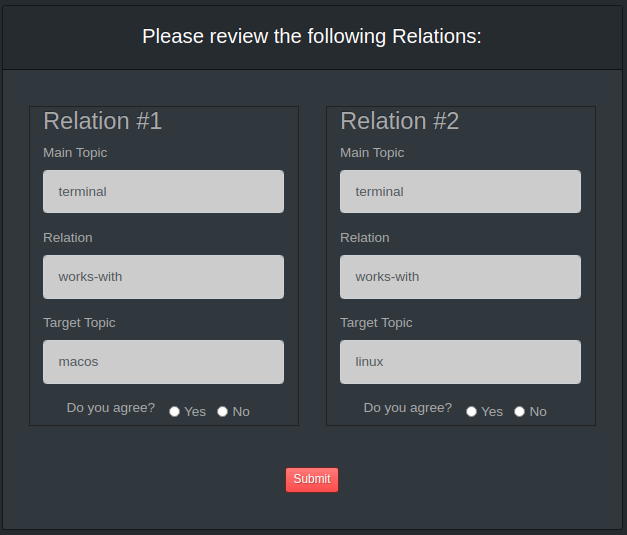Click the Main Topic label in Relation #1
627x535 pixels.
tap(75, 153)
